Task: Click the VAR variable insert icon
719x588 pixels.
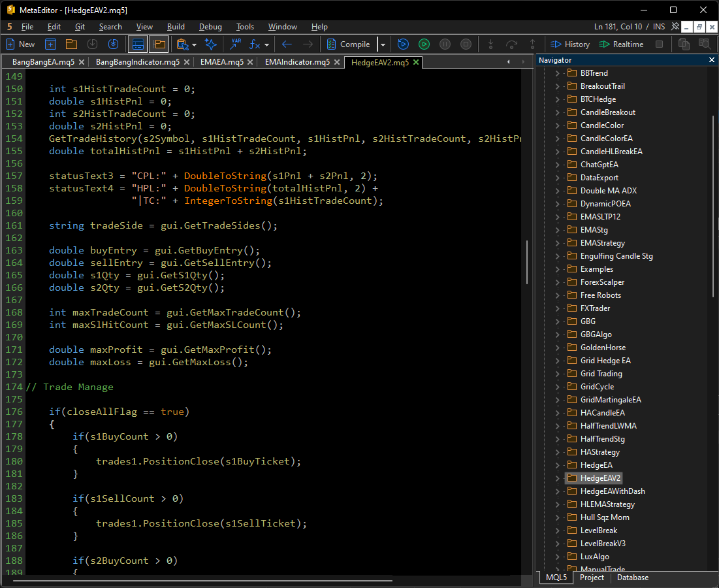Action: pyautogui.click(x=236, y=44)
